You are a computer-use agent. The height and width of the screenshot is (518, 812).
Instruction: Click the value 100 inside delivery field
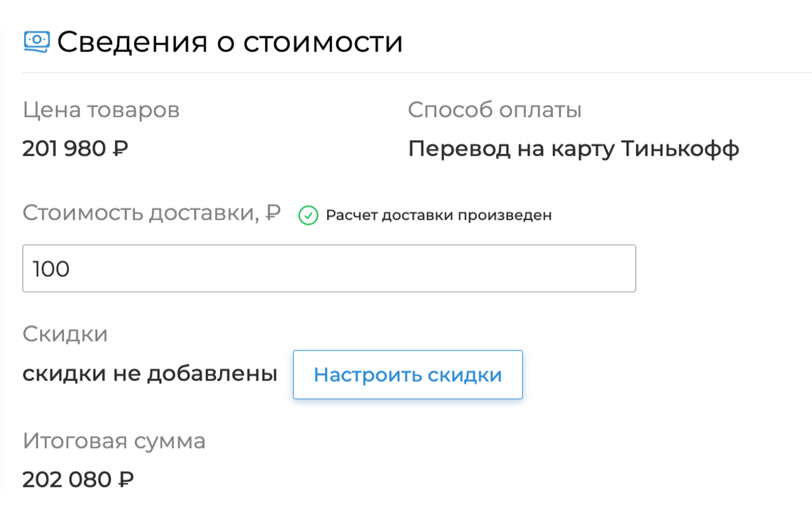click(51, 269)
